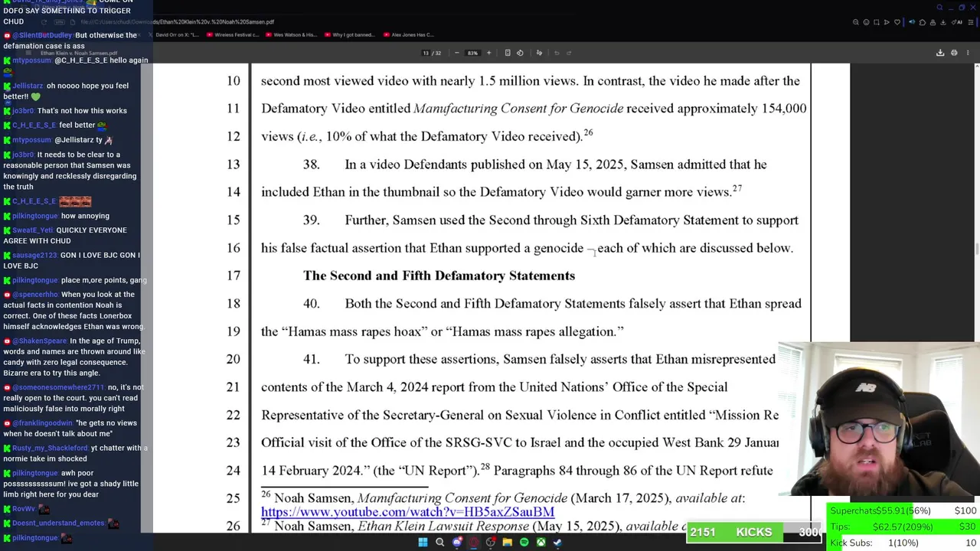This screenshot has height=551, width=980.
Task: Open Windows taskbar search
Action: pyautogui.click(x=439, y=543)
